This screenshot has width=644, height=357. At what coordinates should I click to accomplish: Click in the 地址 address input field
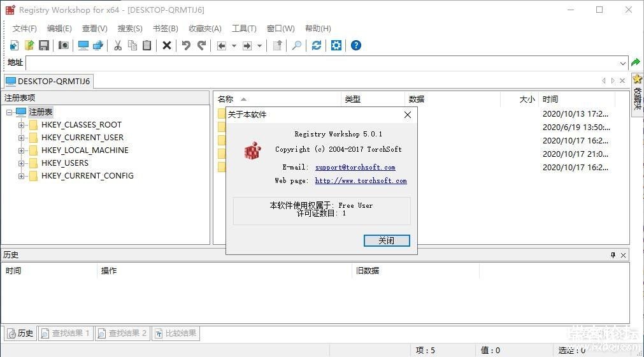[322, 63]
